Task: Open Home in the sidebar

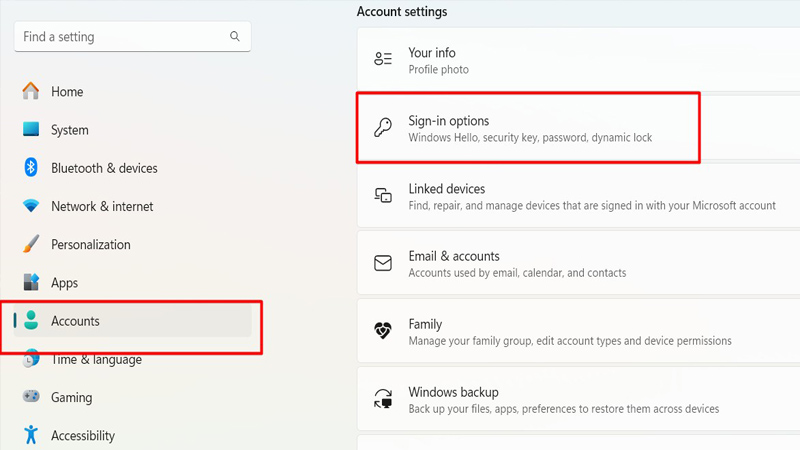Action: click(x=133, y=91)
